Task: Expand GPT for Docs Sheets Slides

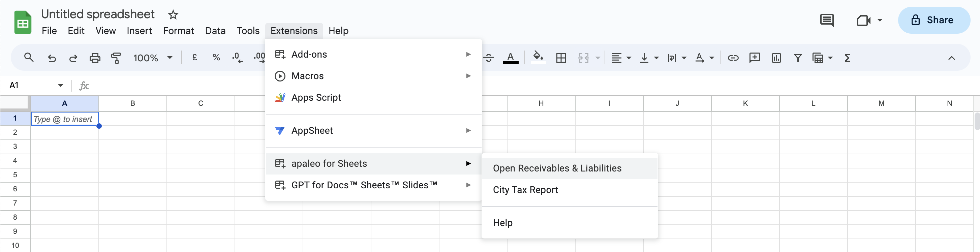Action: tap(373, 186)
